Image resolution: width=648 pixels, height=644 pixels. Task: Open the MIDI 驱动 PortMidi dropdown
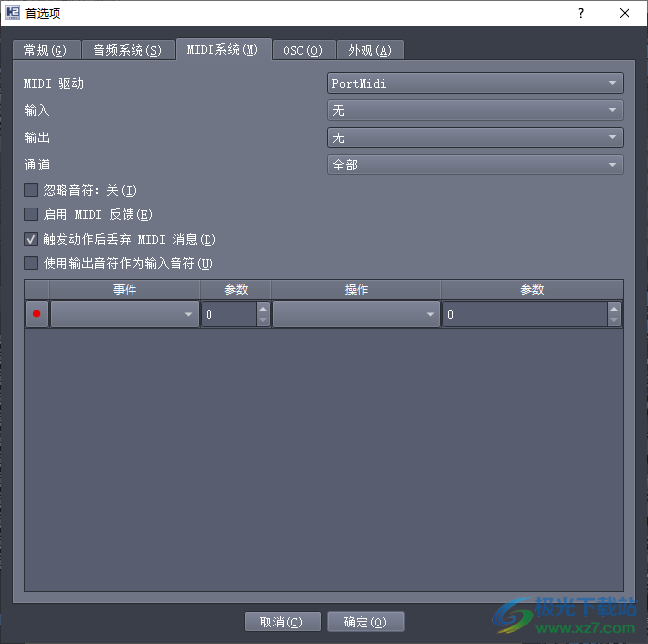[476, 83]
